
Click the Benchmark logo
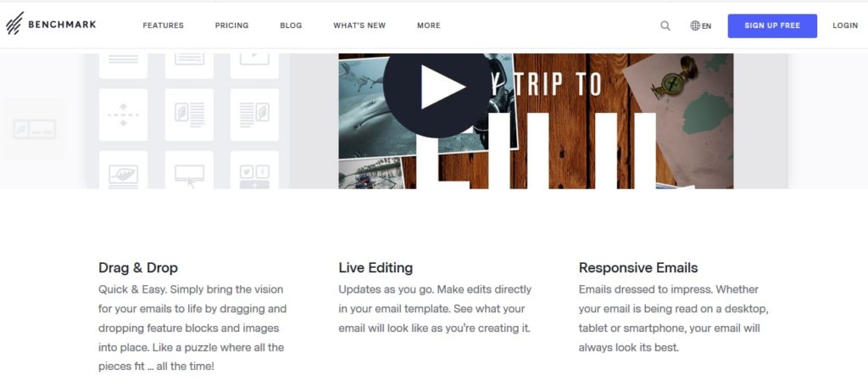pyautogui.click(x=51, y=24)
